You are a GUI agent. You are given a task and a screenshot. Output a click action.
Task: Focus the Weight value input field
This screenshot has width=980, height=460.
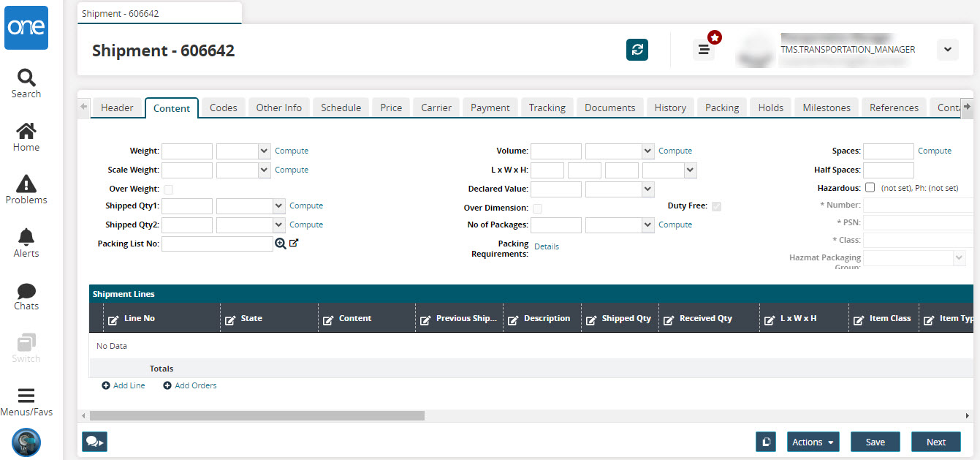point(187,151)
